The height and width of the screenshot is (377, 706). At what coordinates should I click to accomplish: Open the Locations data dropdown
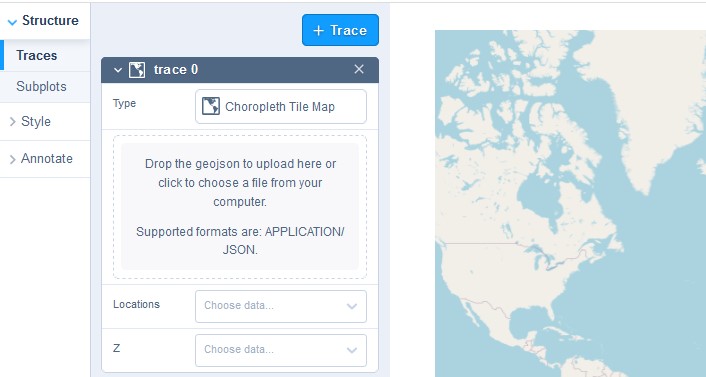pos(281,306)
